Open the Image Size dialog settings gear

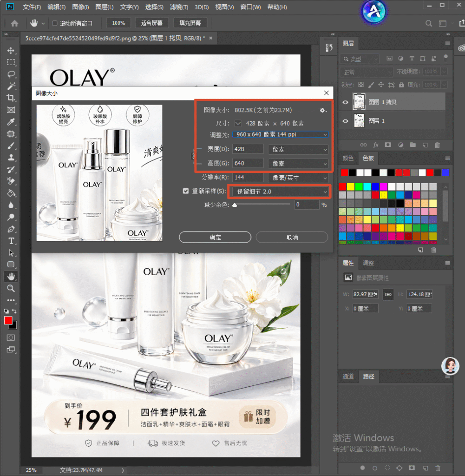pos(323,110)
